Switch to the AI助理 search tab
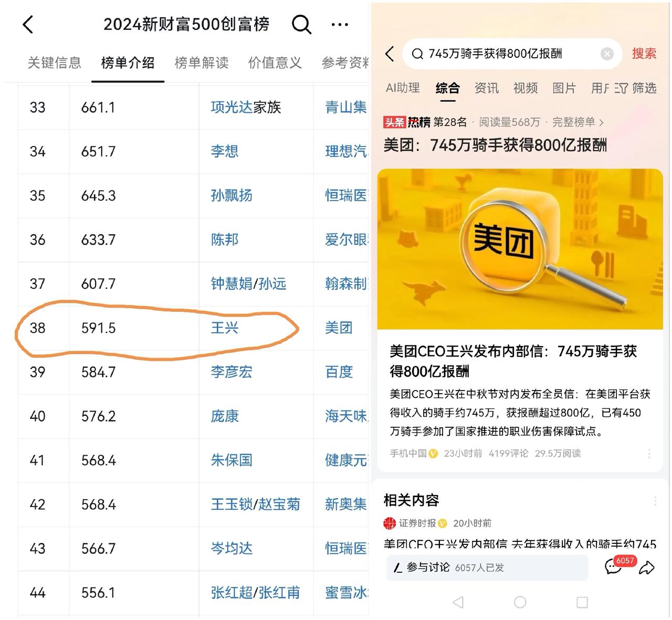 point(403,88)
